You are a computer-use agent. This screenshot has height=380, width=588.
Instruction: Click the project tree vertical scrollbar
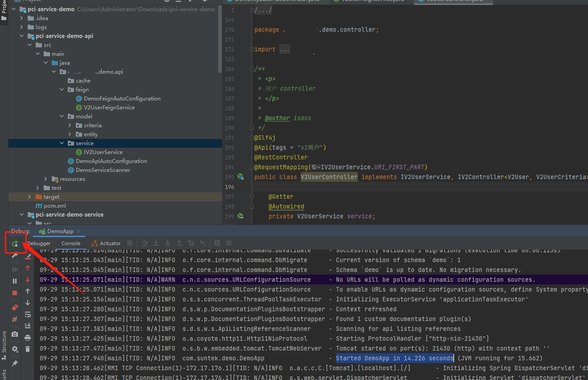[x=220, y=39]
